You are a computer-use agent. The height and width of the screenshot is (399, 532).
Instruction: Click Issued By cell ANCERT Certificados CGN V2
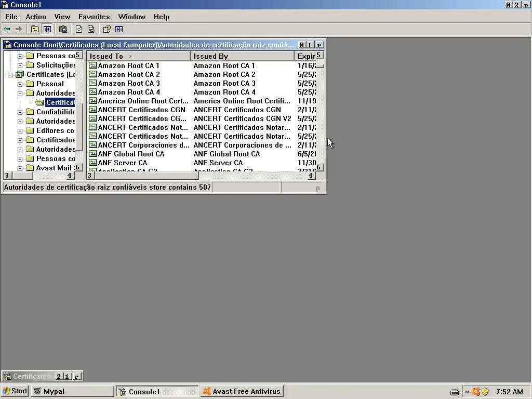(242, 118)
